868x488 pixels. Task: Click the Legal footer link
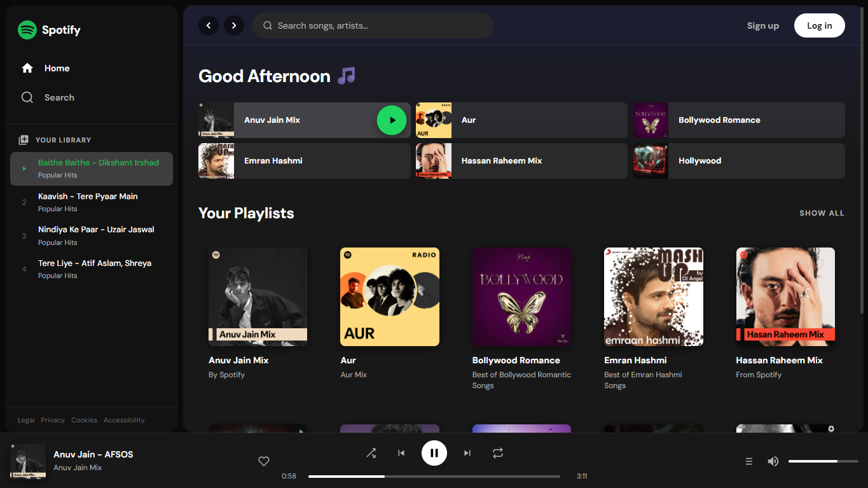(x=26, y=420)
